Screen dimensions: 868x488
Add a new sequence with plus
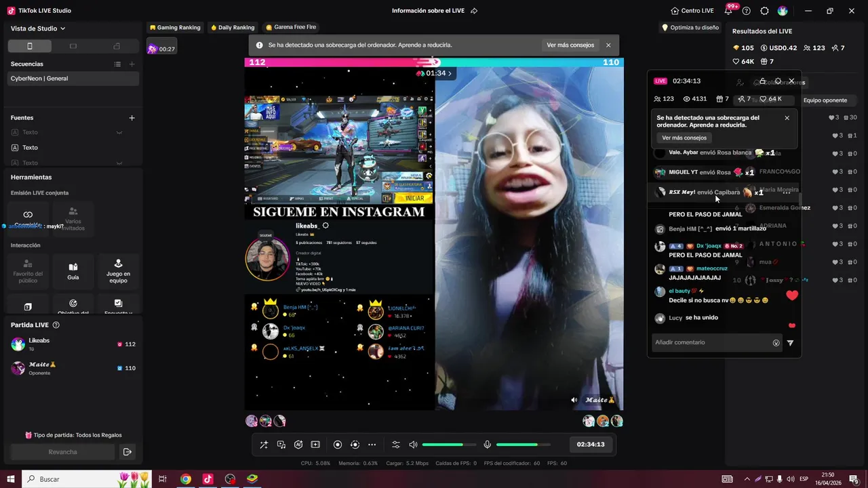[x=132, y=64]
